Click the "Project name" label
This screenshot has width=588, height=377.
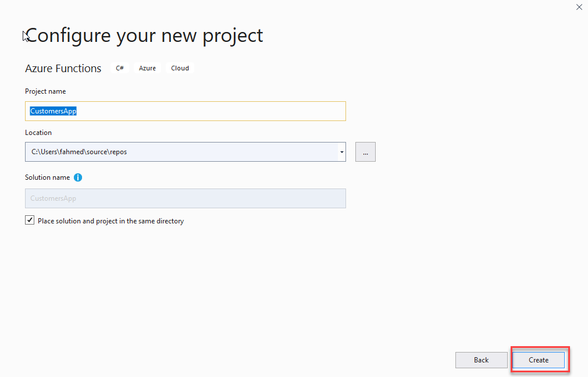(x=45, y=91)
